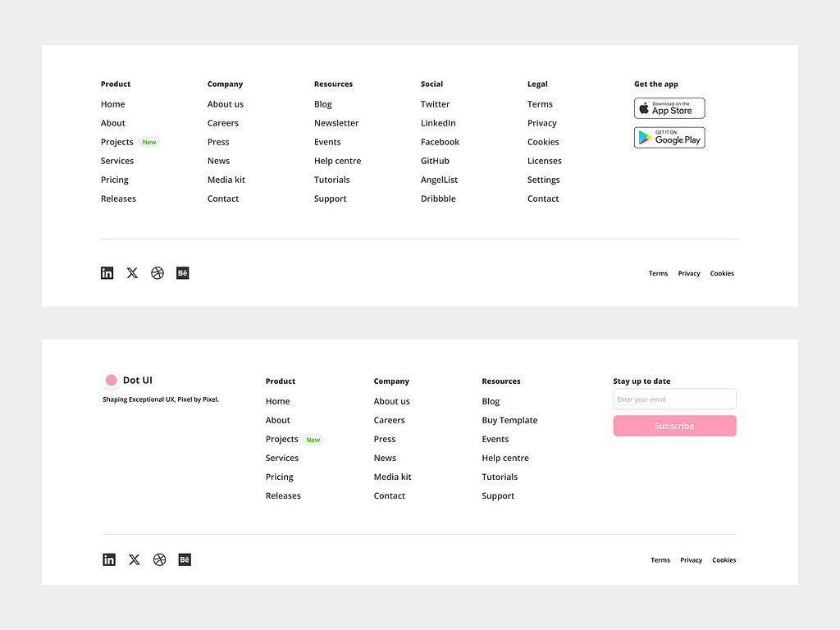This screenshot has width=840, height=630.
Task: Open Media kit in the top footer Company column
Action: click(226, 180)
